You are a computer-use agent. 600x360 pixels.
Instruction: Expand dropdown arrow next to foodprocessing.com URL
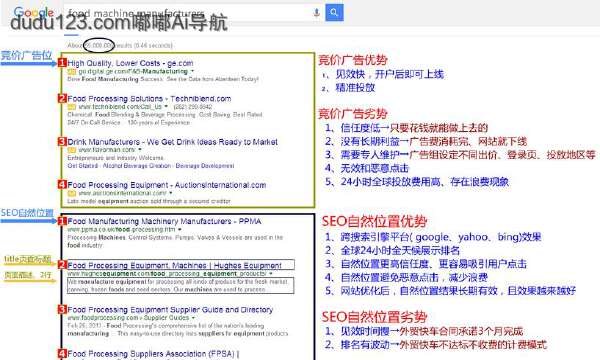tap(193, 318)
